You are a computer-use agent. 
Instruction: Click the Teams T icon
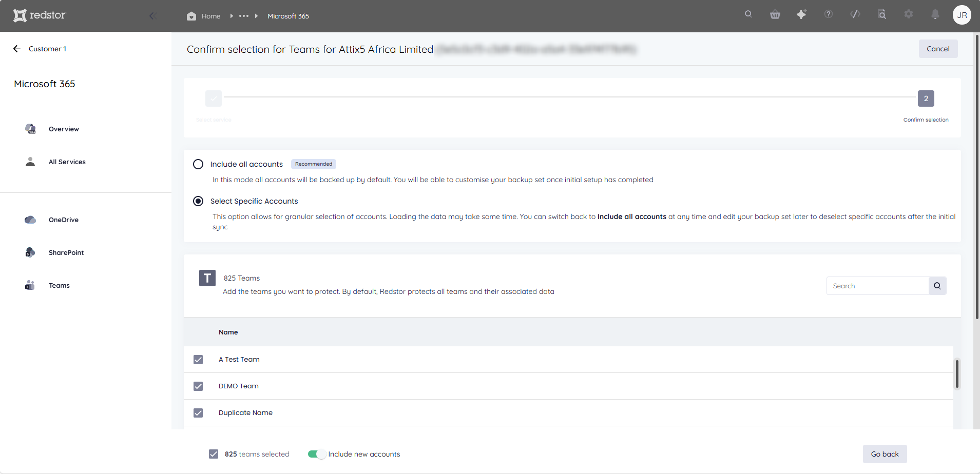tap(207, 278)
